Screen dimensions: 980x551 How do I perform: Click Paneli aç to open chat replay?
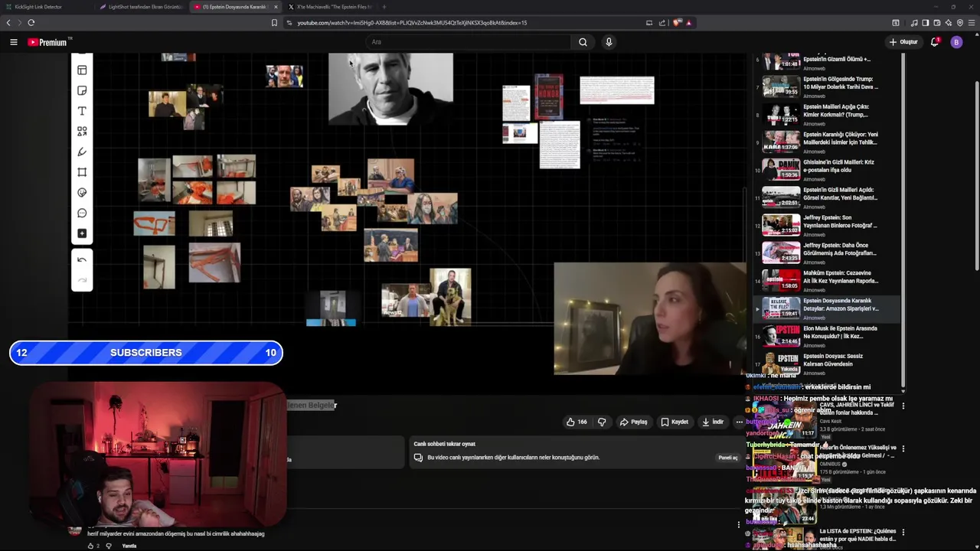(x=727, y=458)
